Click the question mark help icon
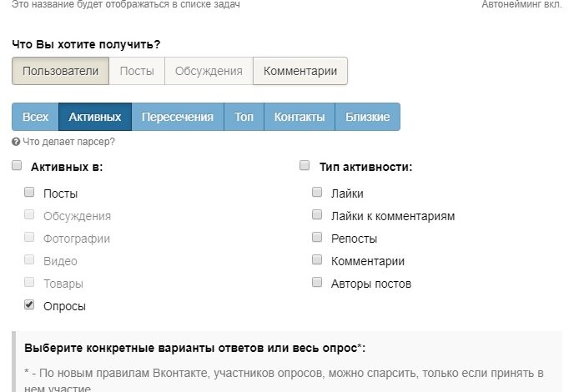The width and height of the screenshot is (574, 392). (16, 142)
